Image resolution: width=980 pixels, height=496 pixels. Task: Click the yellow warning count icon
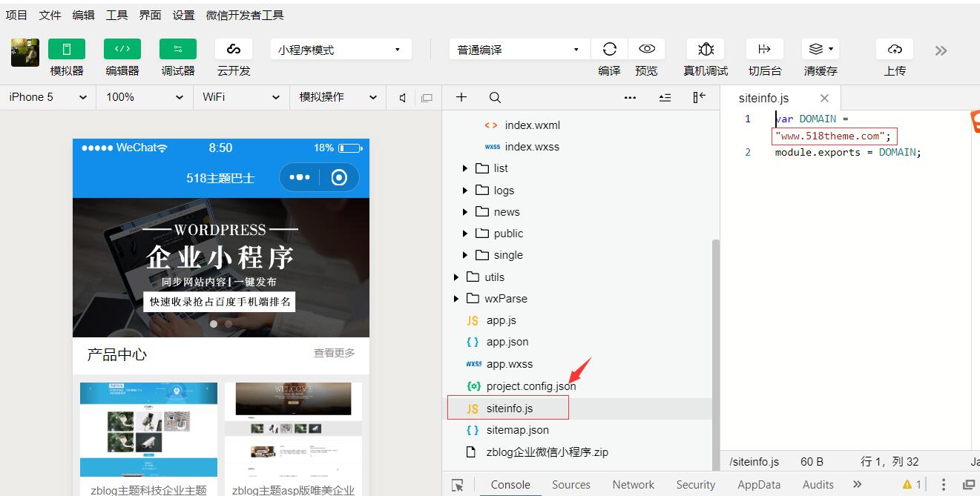(912, 485)
